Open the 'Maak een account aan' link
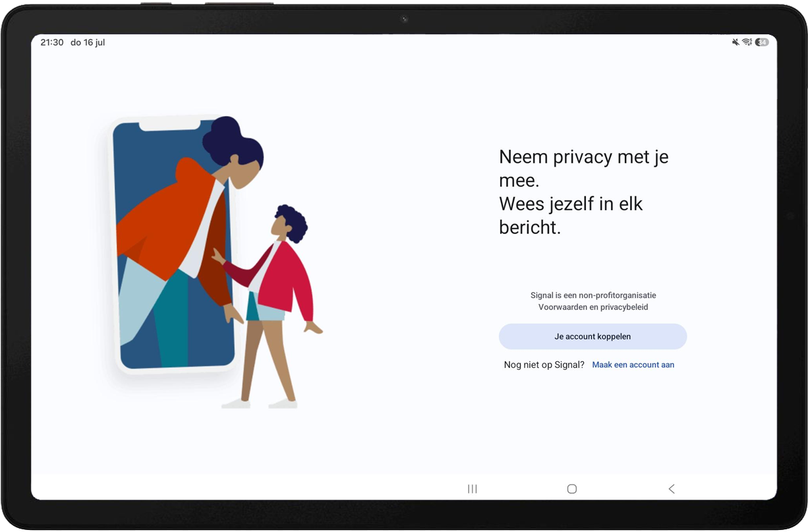The image size is (808, 532). [633, 365]
